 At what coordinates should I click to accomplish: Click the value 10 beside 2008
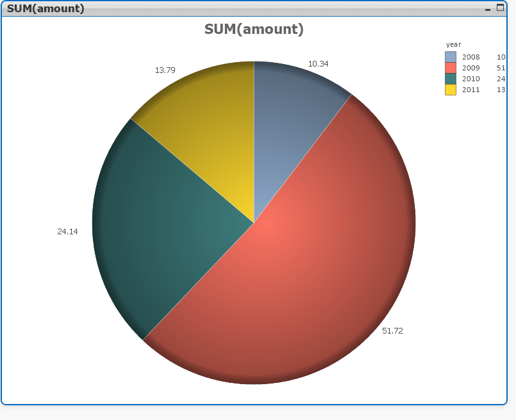(501, 56)
